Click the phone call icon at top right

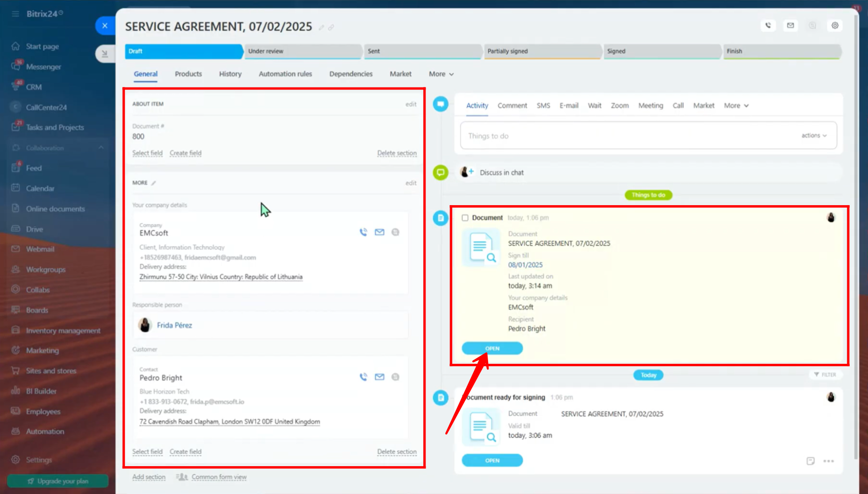(768, 25)
